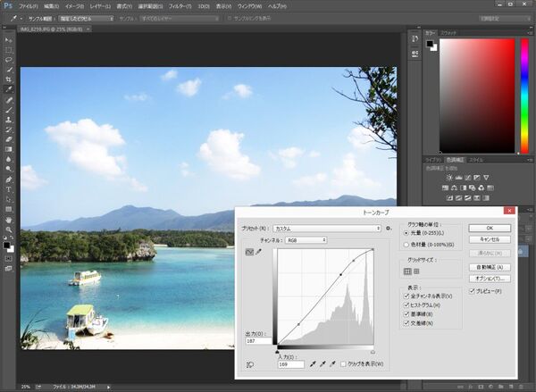
Task: Select the Crop tool
Action: coord(9,79)
